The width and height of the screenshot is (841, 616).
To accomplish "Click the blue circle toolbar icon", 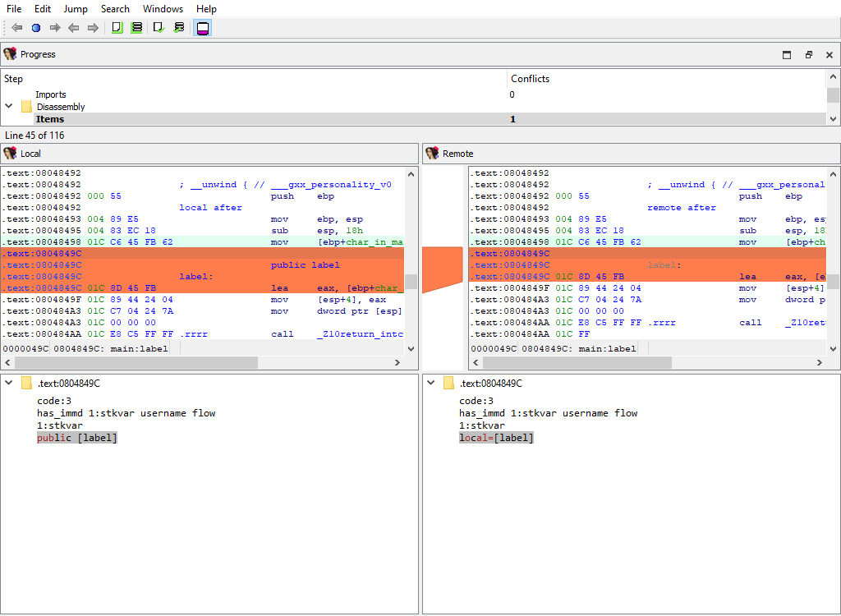I will tap(35, 28).
